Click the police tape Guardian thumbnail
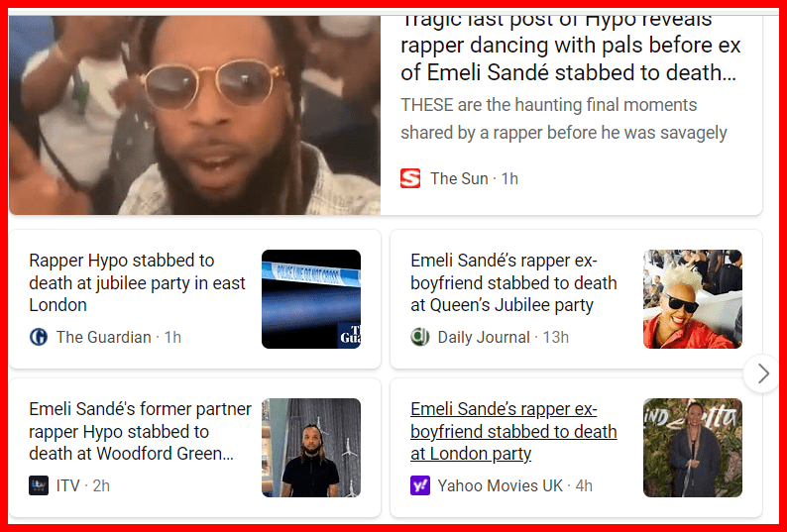787x532 pixels. (311, 299)
